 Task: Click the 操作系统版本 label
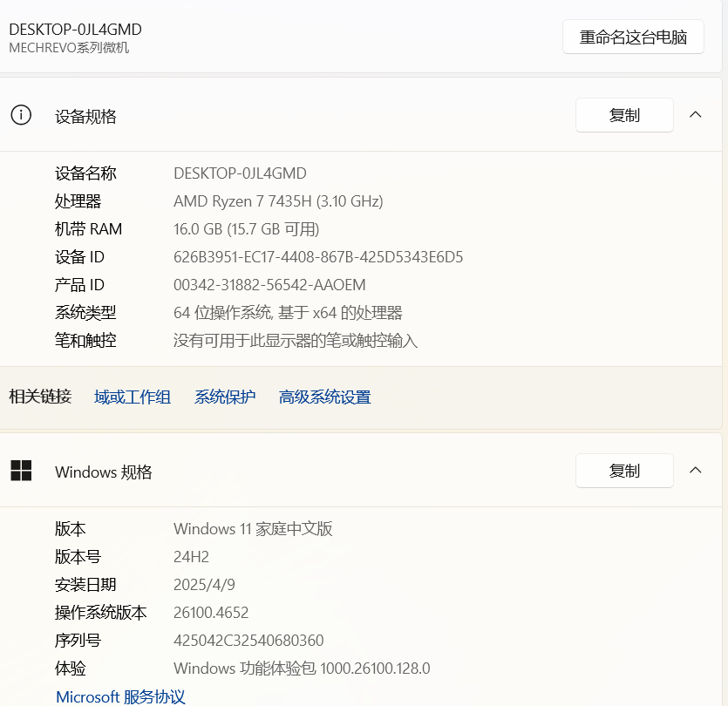pyautogui.click(x=101, y=613)
